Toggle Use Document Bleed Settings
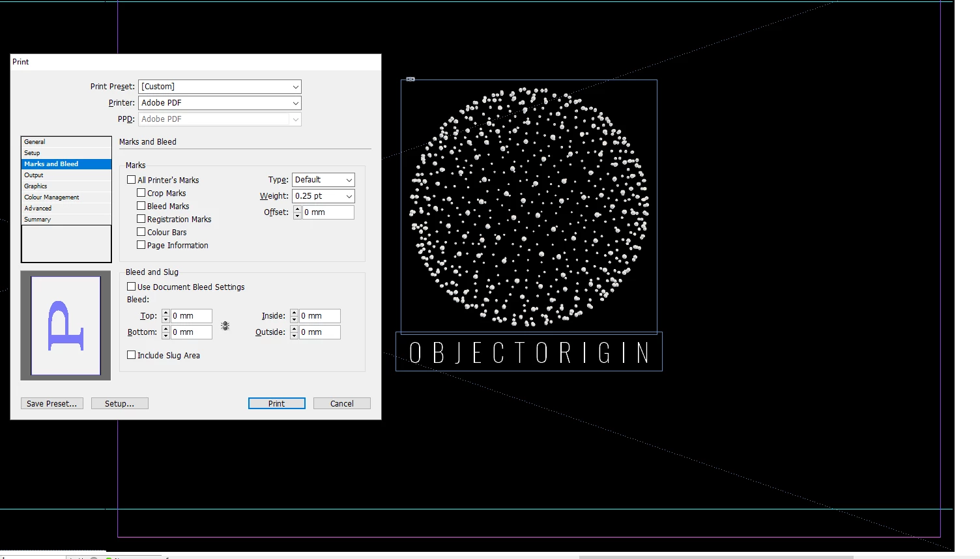Screen dimensions: 980x559 coord(131,287)
